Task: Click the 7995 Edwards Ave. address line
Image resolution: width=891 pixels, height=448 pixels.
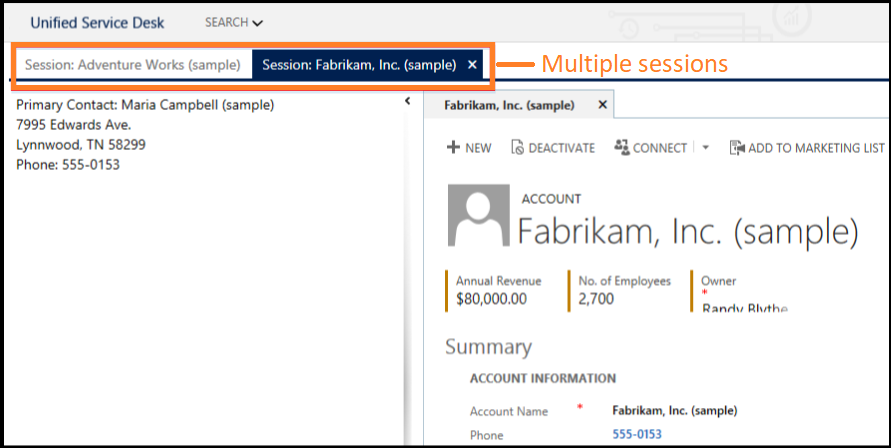Action: 73,125
